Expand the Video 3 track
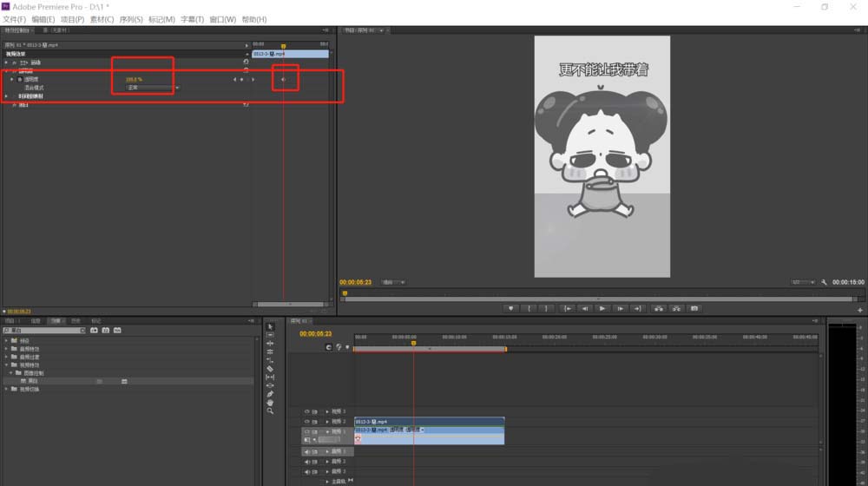Viewport: 868px width, 486px height. point(327,411)
